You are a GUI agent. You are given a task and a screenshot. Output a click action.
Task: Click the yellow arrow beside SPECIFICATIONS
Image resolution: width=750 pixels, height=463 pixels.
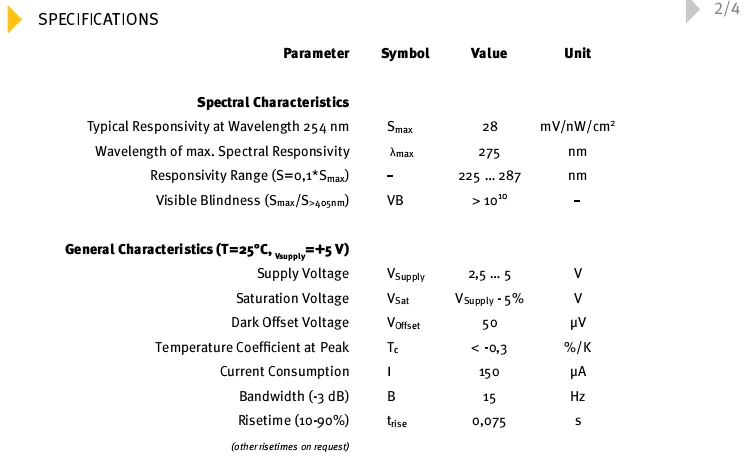[x=14, y=18]
